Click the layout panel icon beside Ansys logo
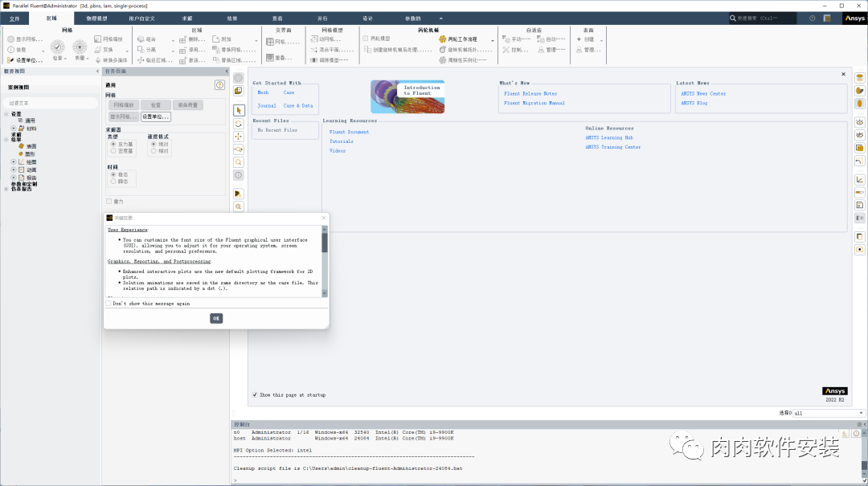 click(x=827, y=18)
